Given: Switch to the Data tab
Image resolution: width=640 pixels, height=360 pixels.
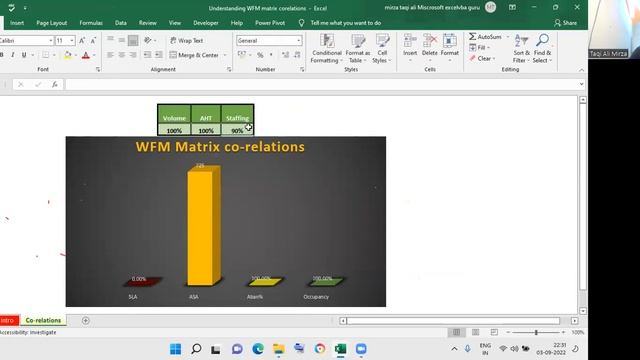Looking at the screenshot, I should 120,23.
